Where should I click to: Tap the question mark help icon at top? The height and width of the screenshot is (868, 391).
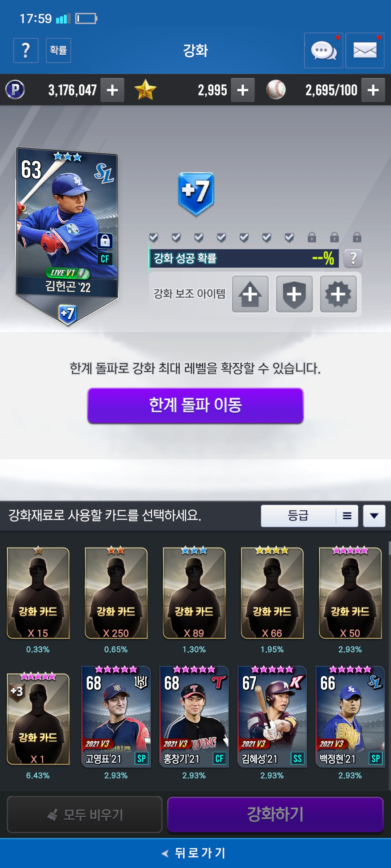point(26,50)
